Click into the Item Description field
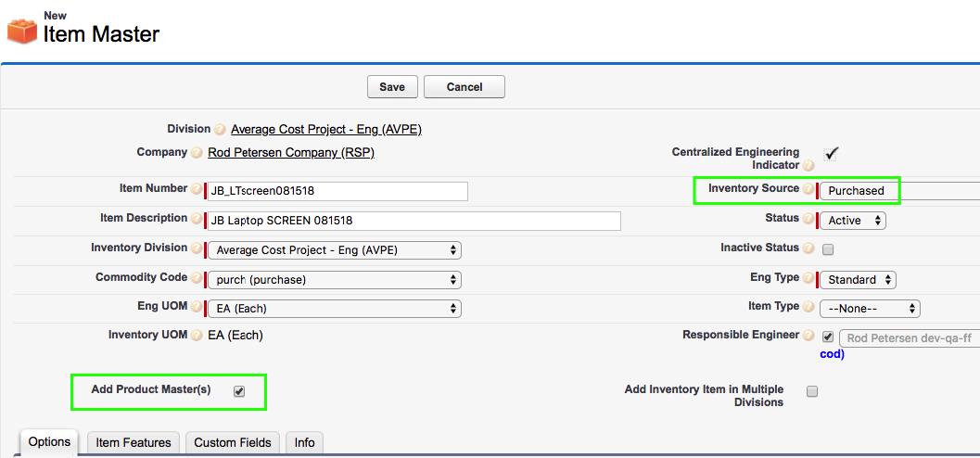This screenshot has width=980, height=458. (x=414, y=221)
